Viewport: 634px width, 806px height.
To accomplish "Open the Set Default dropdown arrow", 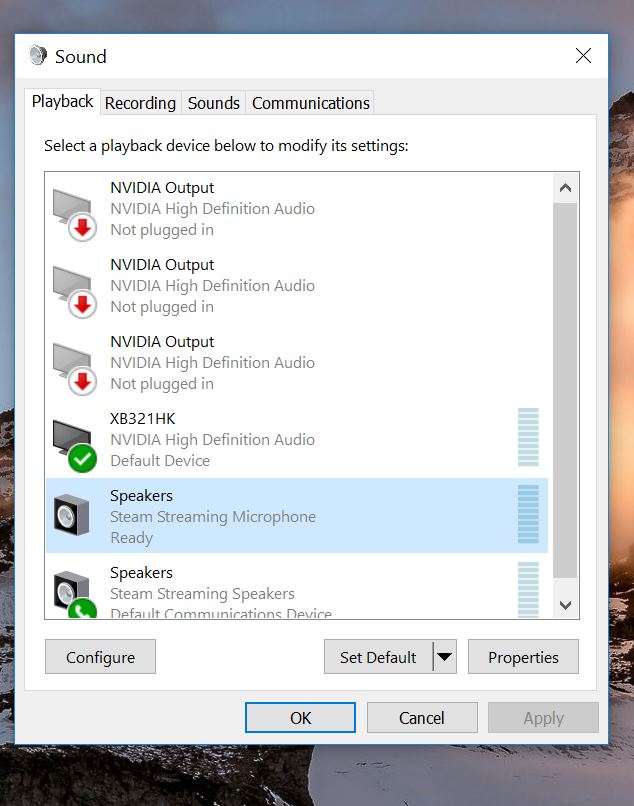I will [445, 657].
